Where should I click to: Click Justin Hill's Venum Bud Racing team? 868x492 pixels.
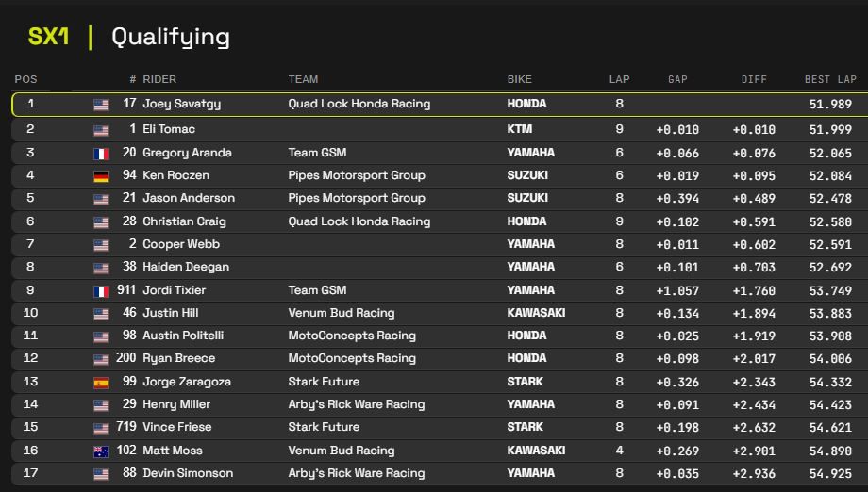[341, 313]
